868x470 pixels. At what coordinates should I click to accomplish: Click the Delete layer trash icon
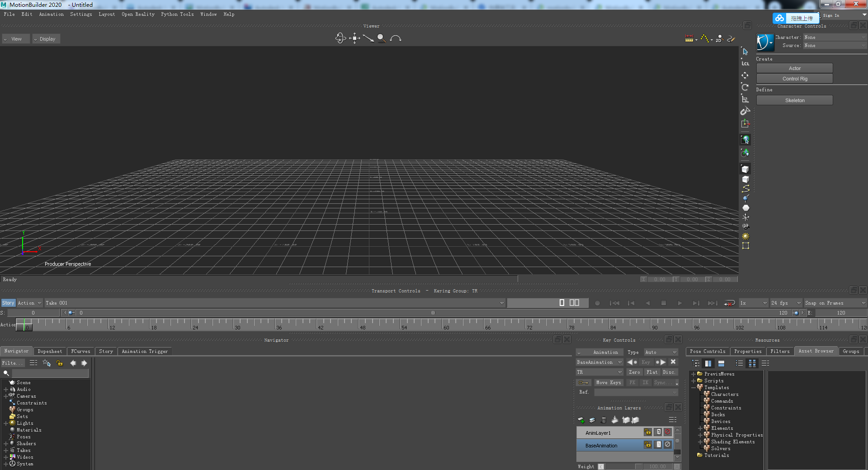[x=604, y=420]
